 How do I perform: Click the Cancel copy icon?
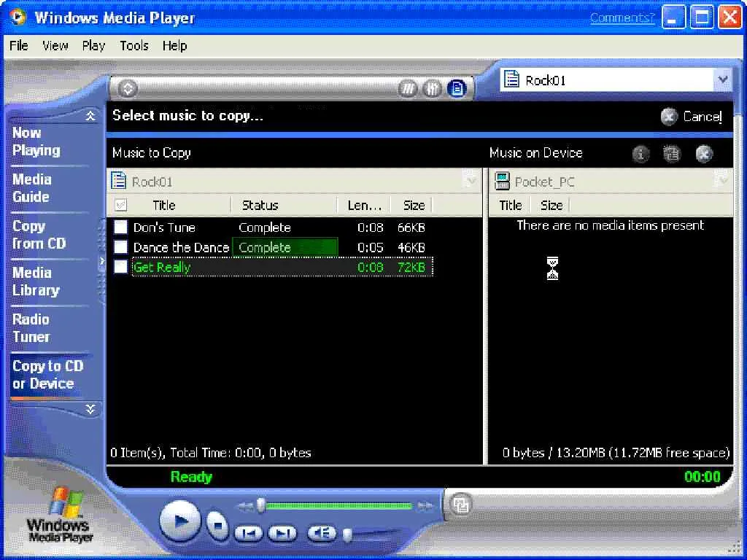[x=669, y=116]
